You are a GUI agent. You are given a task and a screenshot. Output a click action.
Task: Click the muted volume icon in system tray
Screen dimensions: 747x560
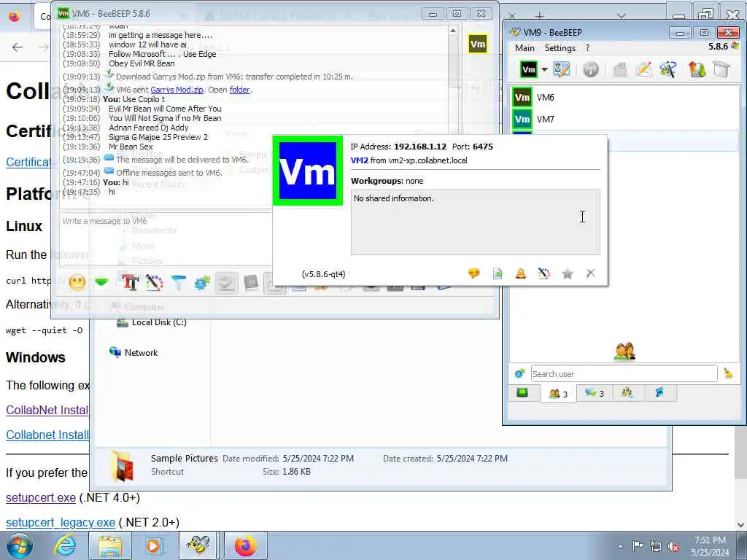tap(673, 546)
